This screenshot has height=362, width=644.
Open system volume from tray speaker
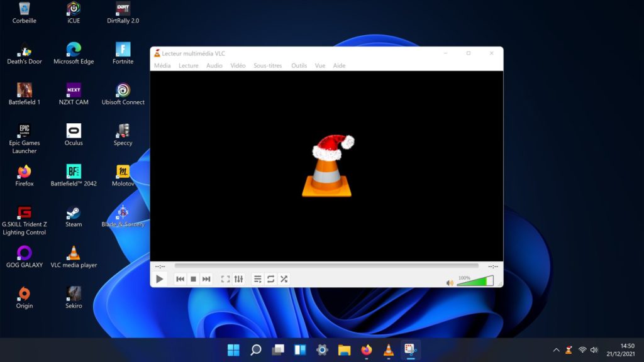tap(594, 350)
